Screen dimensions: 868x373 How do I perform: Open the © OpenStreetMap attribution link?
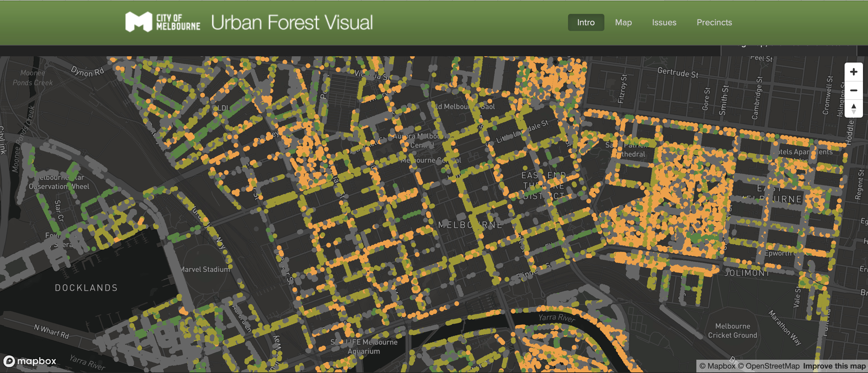tap(768, 366)
